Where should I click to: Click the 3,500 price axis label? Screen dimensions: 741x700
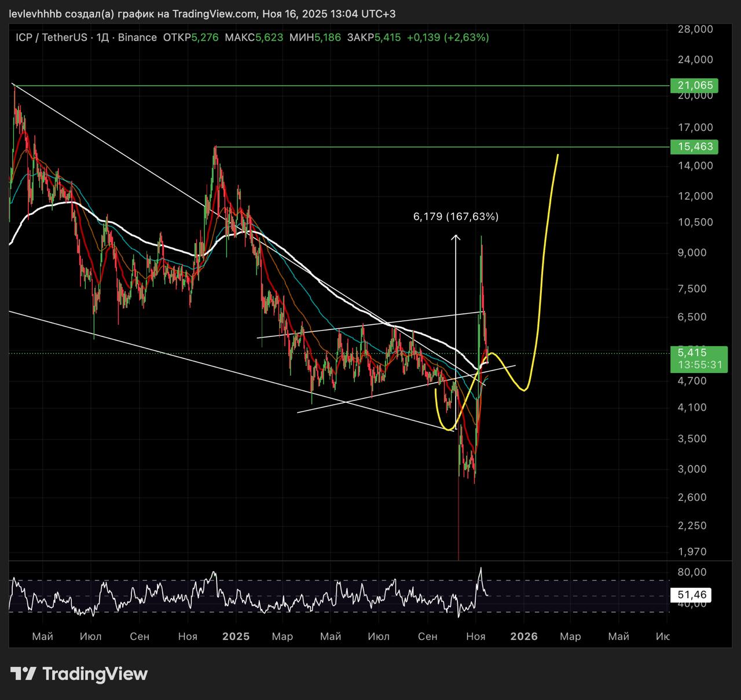tap(692, 439)
